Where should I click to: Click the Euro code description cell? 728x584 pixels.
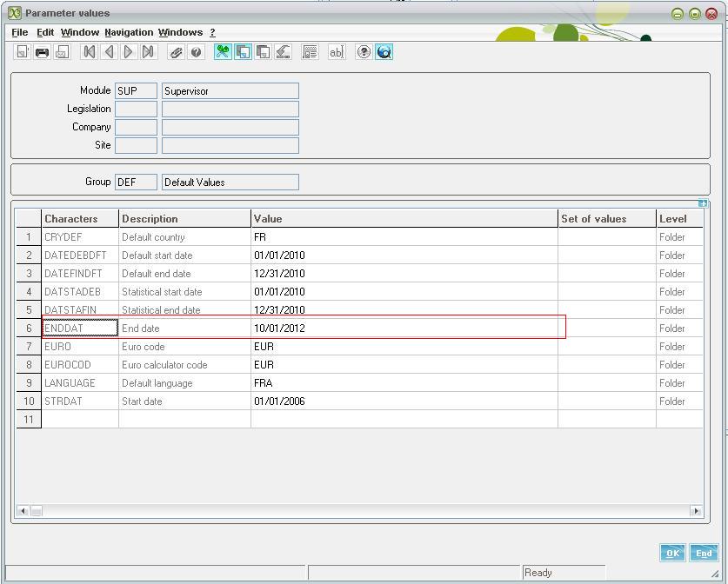pyautogui.click(x=184, y=347)
